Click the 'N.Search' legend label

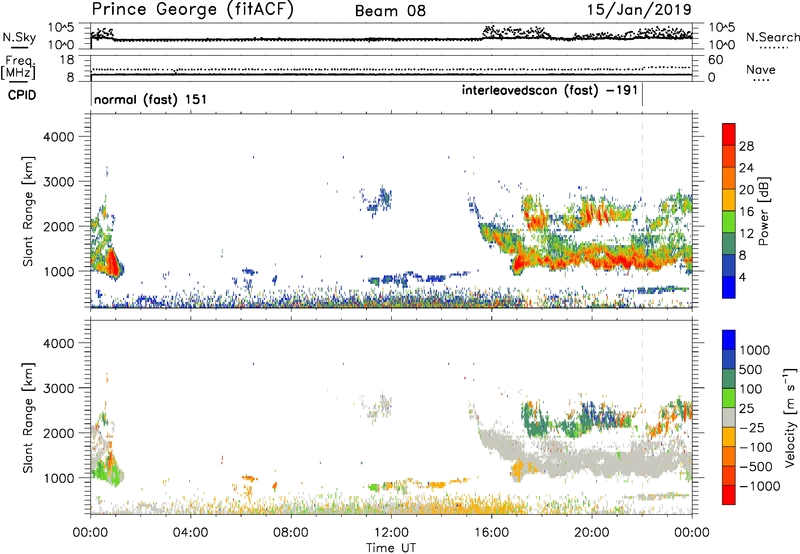point(772,37)
